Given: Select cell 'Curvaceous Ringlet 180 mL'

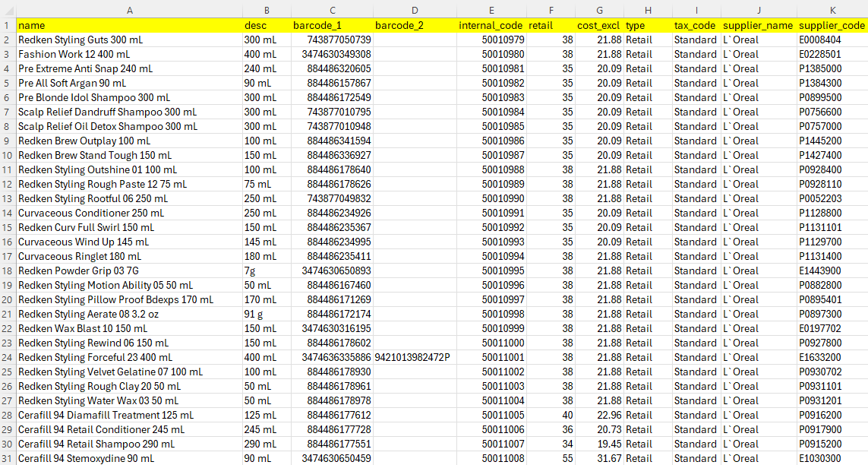Looking at the screenshot, I should click(130, 256).
